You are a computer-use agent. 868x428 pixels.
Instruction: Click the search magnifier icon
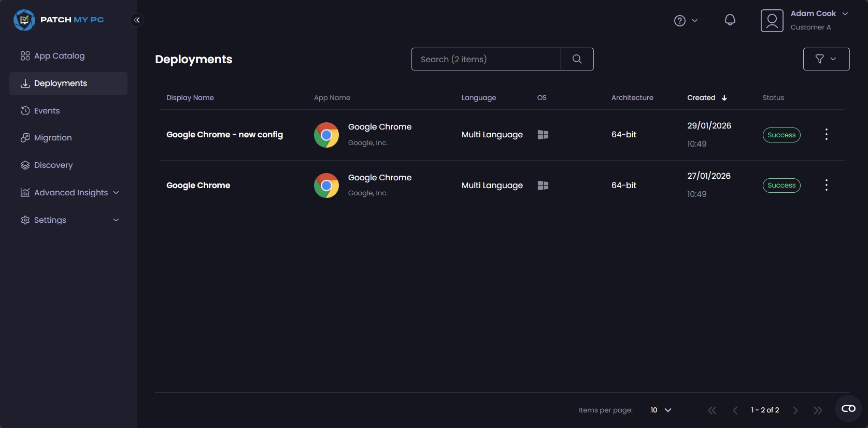coord(577,59)
